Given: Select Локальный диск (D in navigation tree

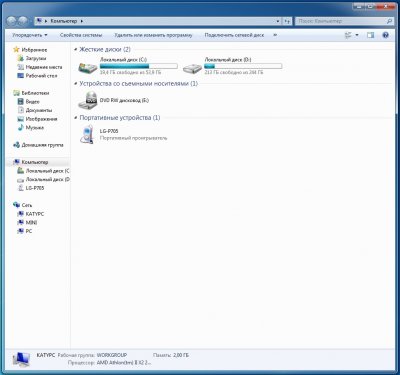Looking at the screenshot, I should pos(47,179).
